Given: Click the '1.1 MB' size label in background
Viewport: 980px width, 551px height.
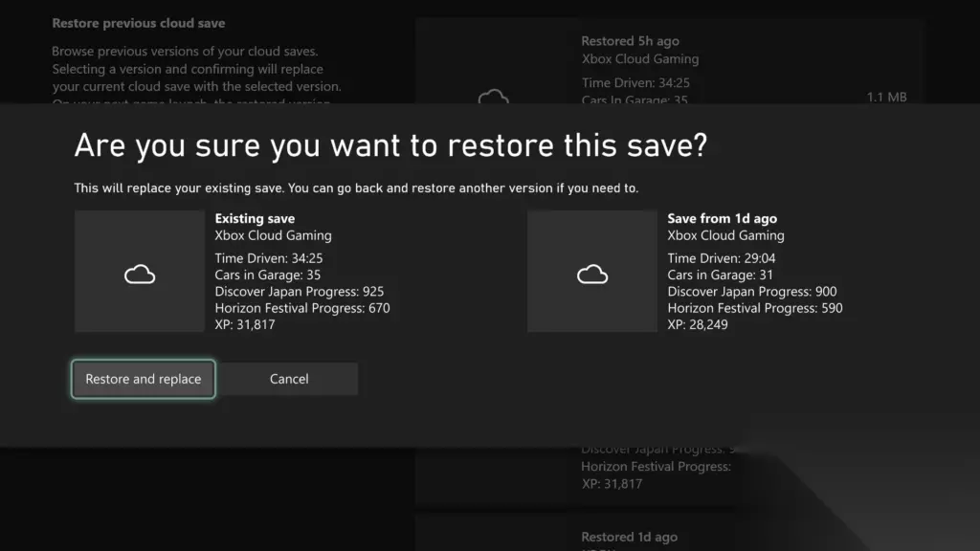Looking at the screenshot, I should (x=886, y=98).
